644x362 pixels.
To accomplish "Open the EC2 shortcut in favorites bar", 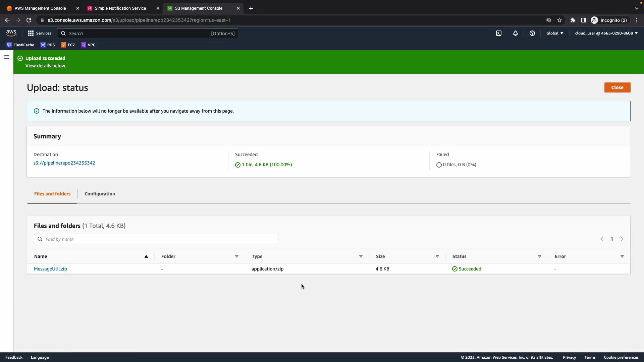I will (68, 45).
